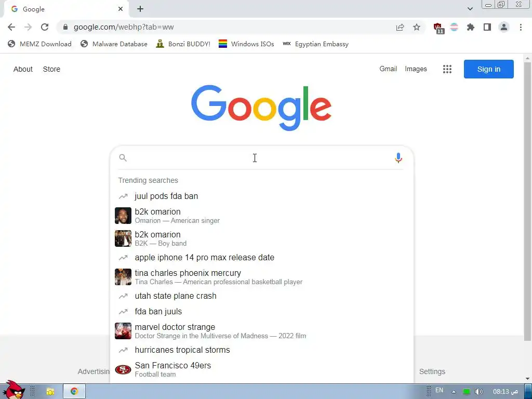Image resolution: width=532 pixels, height=399 pixels.
Task: Click the B2K boy band thumbnail
Action: (x=123, y=238)
